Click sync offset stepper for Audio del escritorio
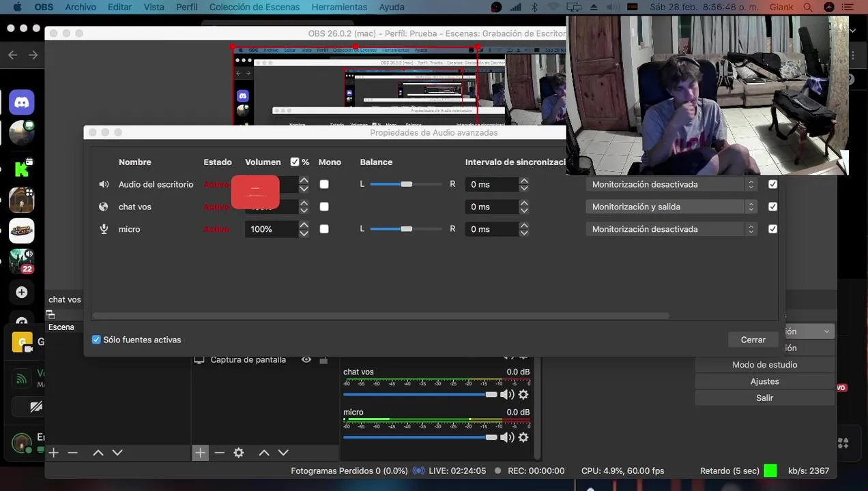Viewport: 868px width, 491px height. (x=524, y=184)
